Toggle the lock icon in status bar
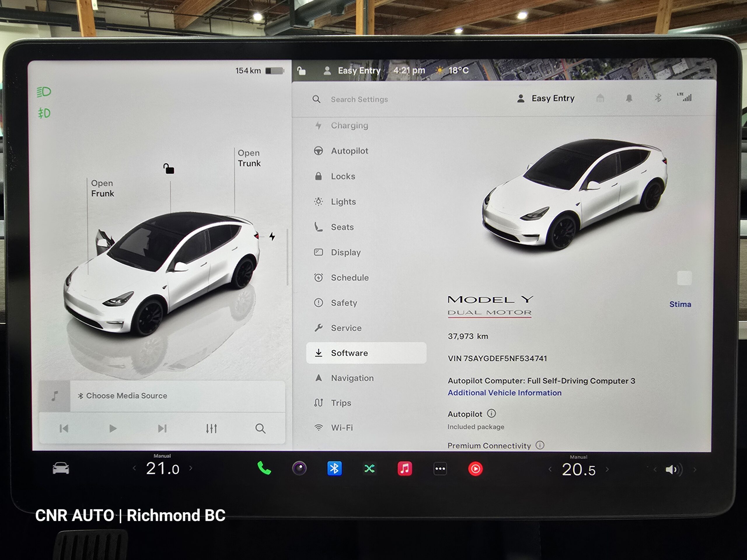This screenshot has height=560, width=747. (x=301, y=71)
